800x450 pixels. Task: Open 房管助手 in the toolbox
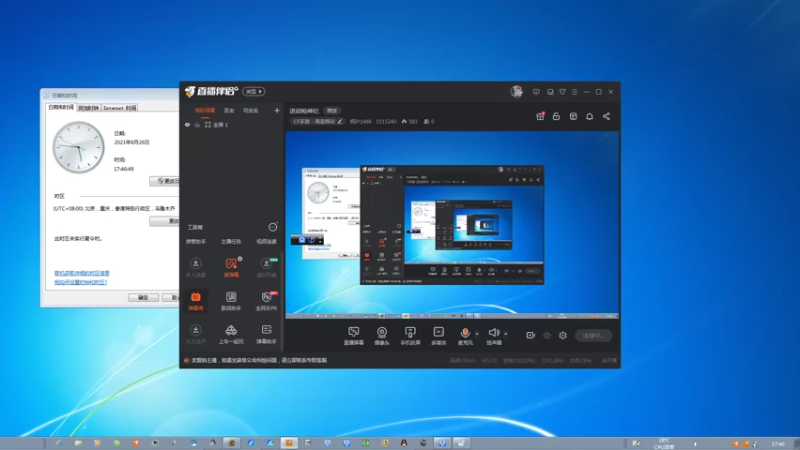click(196, 241)
